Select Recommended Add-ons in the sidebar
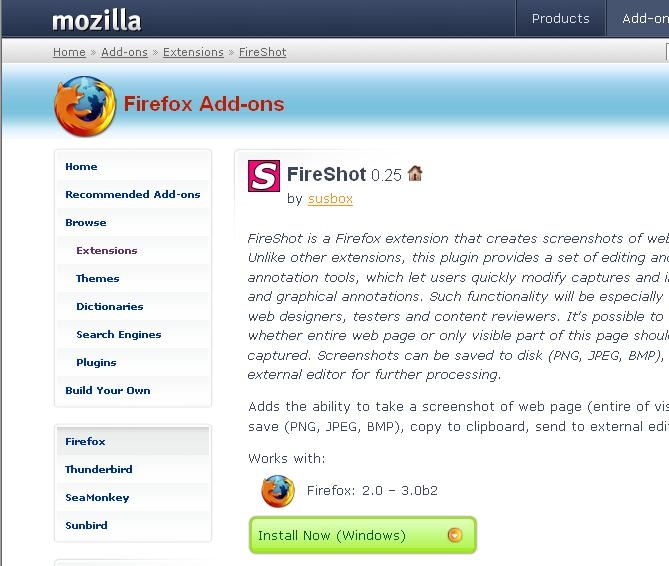Viewport: 669px width, 566px height. (x=133, y=195)
